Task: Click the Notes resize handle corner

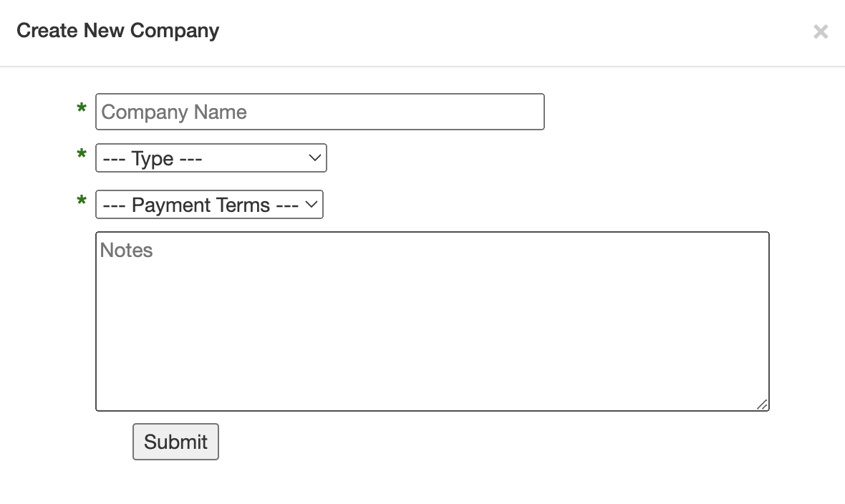Action: [x=763, y=404]
